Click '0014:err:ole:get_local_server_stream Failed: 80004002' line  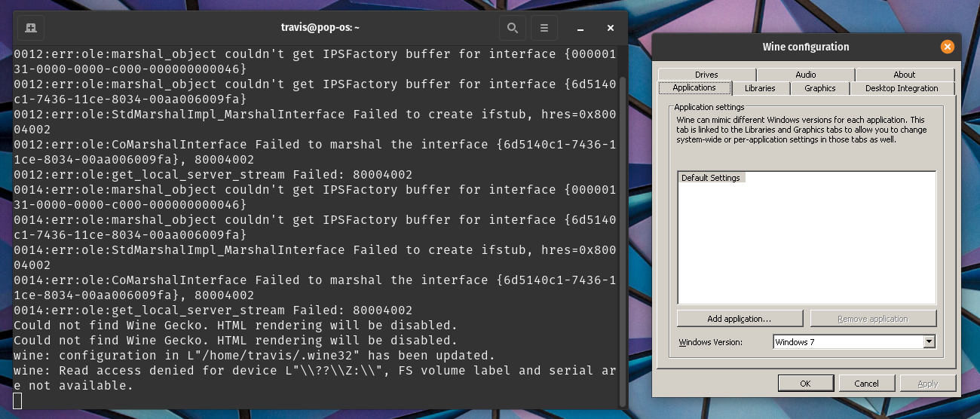pos(213,310)
